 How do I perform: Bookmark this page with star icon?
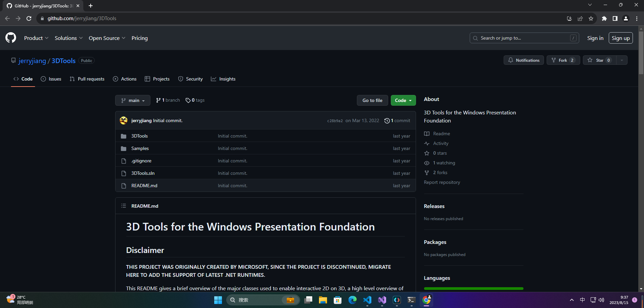(591, 18)
